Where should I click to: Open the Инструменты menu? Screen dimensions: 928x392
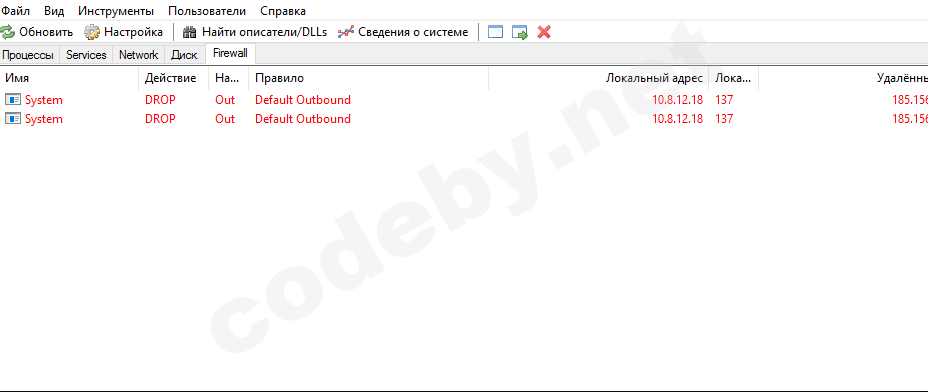116,11
